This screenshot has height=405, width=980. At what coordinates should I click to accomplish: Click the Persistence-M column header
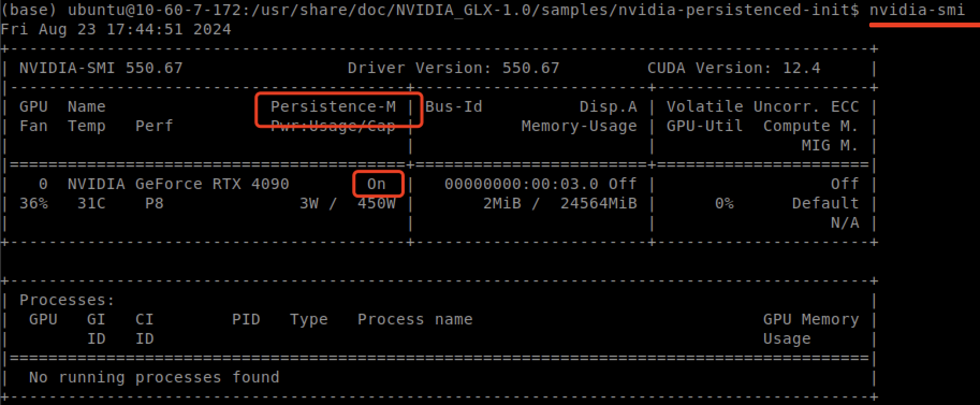click(333, 107)
